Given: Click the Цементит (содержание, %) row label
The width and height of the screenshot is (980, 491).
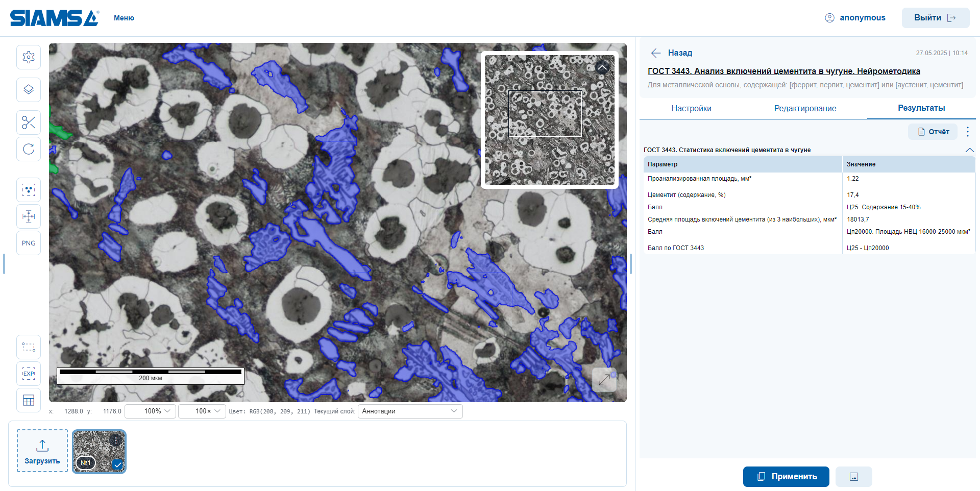Looking at the screenshot, I should coord(687,195).
